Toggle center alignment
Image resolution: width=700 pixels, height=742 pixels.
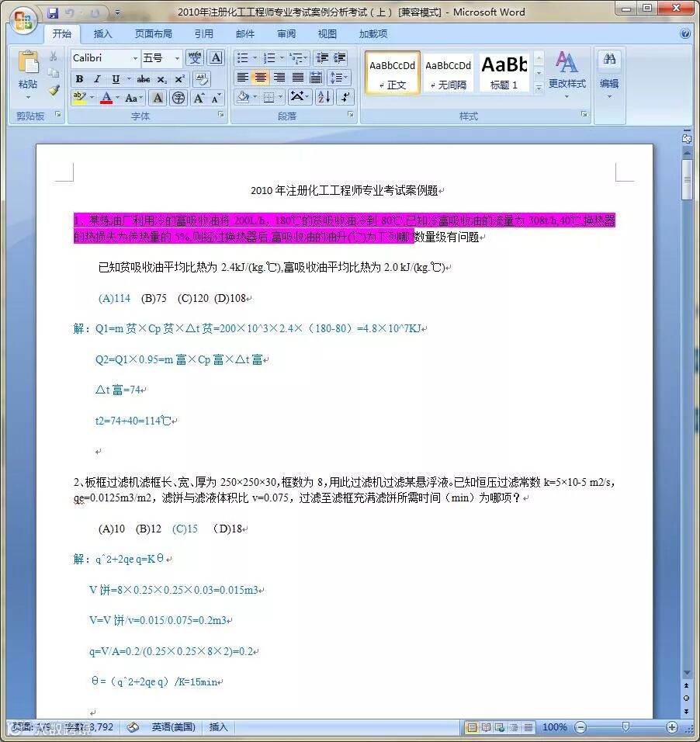(x=261, y=78)
